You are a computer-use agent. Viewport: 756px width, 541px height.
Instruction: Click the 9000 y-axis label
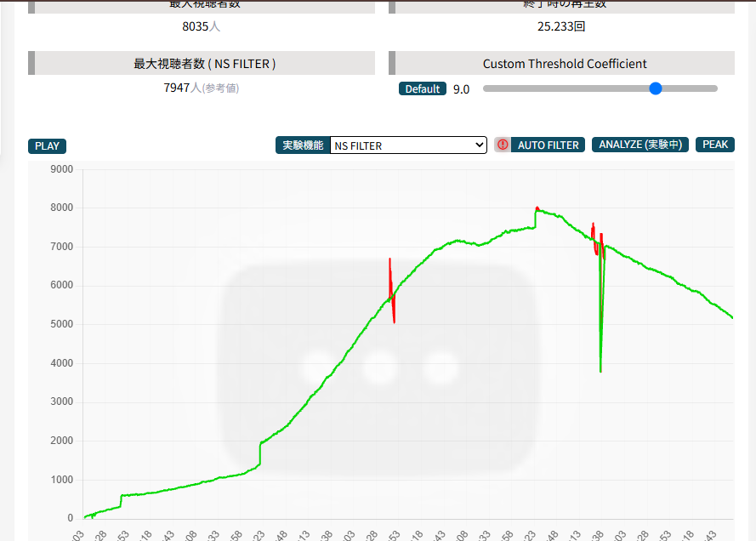(62, 169)
